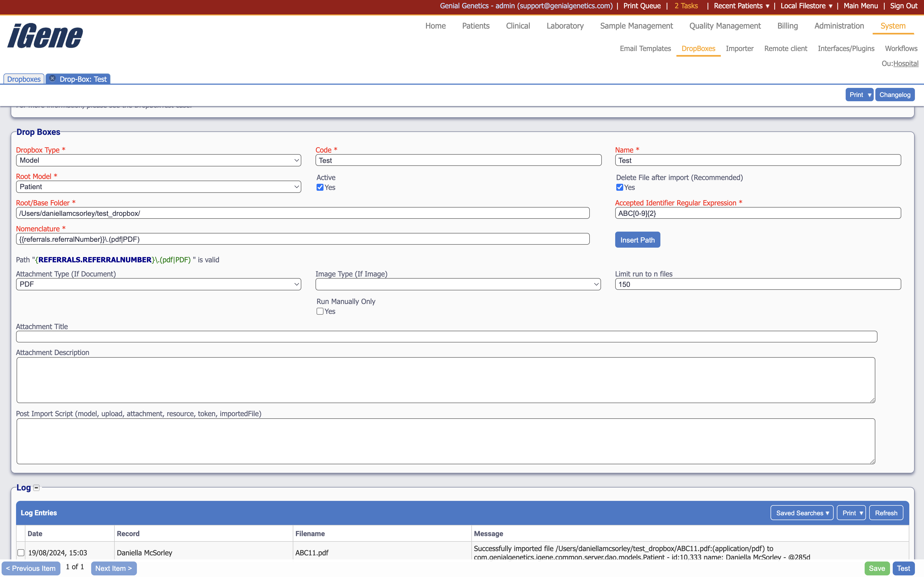Click the Insert Path button
Screen dimensions: 924x577
[x=637, y=239]
